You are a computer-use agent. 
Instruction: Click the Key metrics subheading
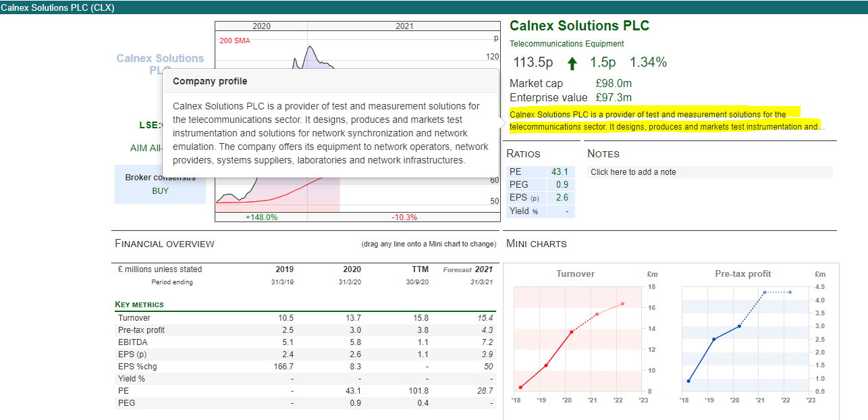coord(139,305)
